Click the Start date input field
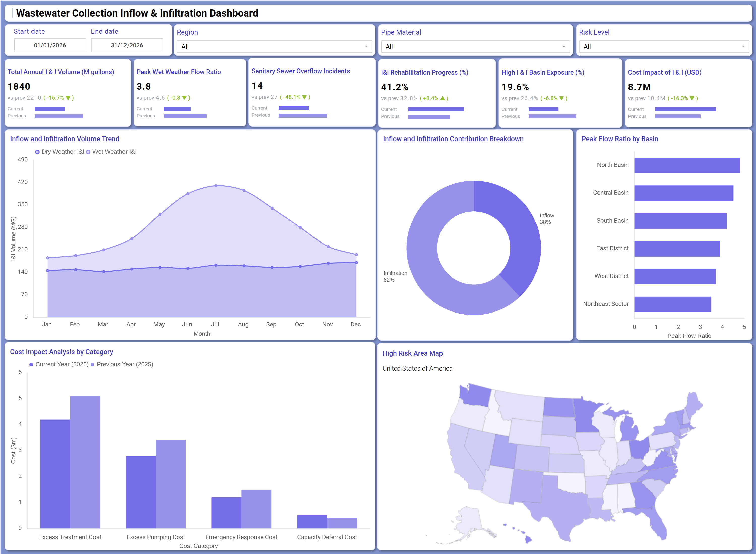Viewport: 756px width, 554px height. 50,45
